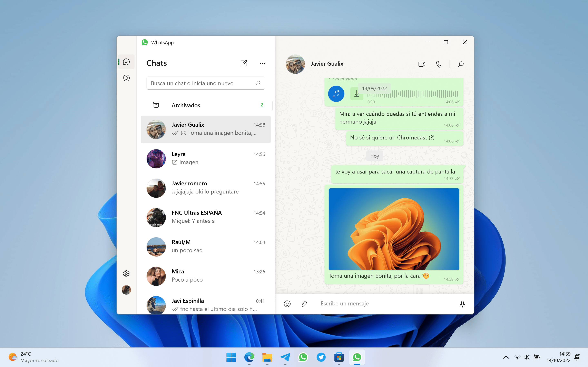Compose a new chat
Screen dimensions: 588x367
[243, 63]
